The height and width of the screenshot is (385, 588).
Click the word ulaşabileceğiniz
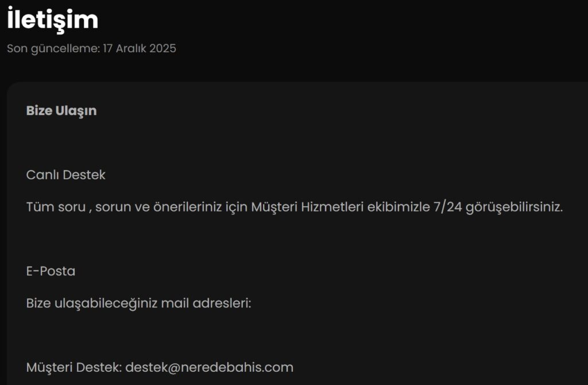(x=106, y=303)
